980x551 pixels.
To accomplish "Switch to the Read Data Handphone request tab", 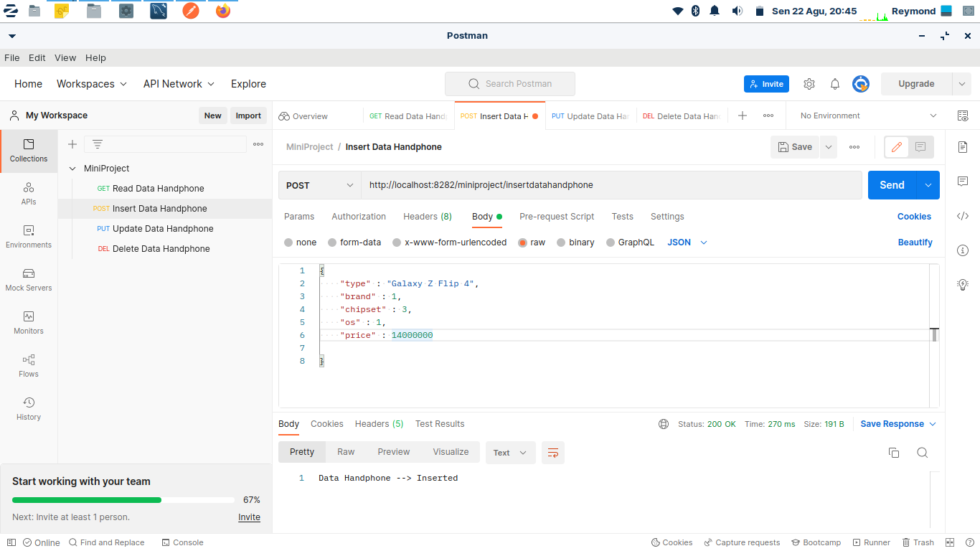I will [x=408, y=116].
